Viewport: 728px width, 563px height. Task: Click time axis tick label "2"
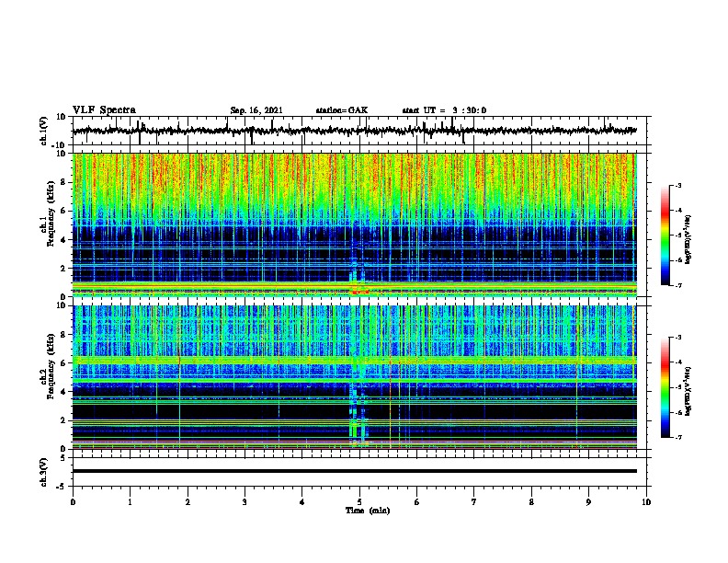[x=188, y=502]
